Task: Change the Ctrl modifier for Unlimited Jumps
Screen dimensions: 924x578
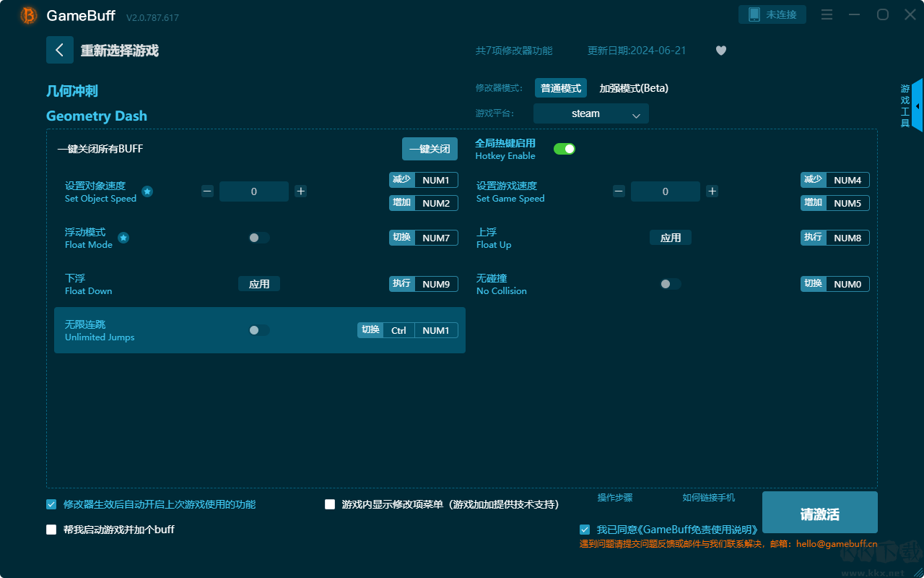Action: pyautogui.click(x=398, y=330)
